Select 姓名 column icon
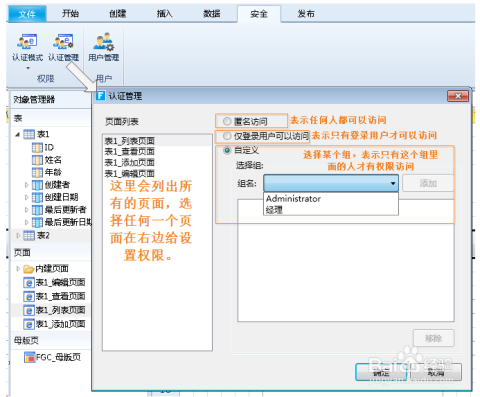Image resolution: width=480 pixels, height=397 pixels. [37, 160]
